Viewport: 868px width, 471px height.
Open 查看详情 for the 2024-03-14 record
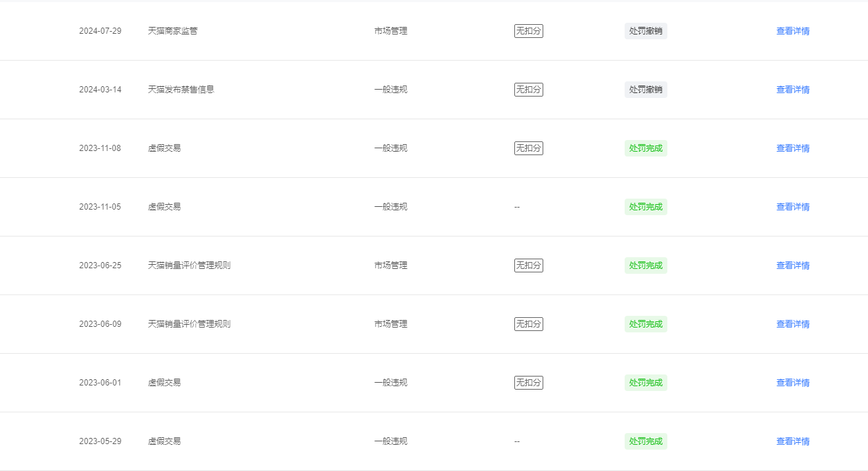click(793, 90)
